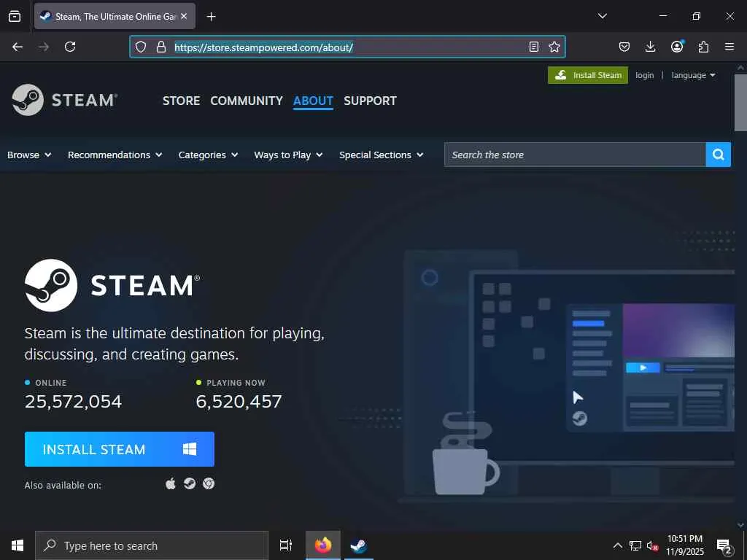Show hidden system tray icons
Image resolution: width=747 pixels, height=560 pixels.
pos(617,545)
